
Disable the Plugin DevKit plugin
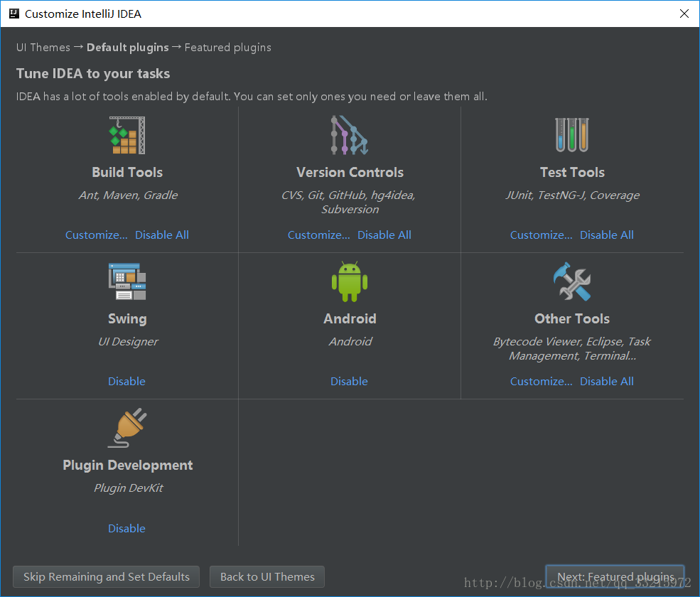tap(126, 528)
